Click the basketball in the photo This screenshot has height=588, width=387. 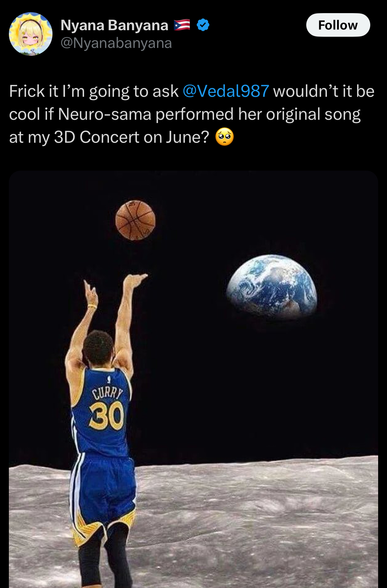(x=135, y=220)
